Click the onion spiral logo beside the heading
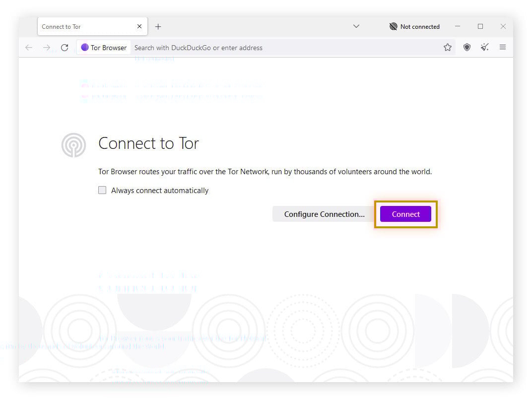This screenshot has height=400, width=532. pos(73,145)
